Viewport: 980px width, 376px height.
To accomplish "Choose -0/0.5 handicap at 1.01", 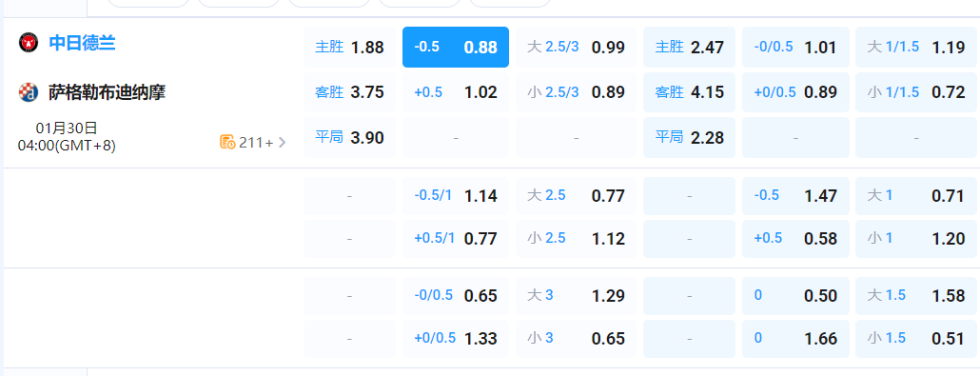I will click(x=795, y=47).
